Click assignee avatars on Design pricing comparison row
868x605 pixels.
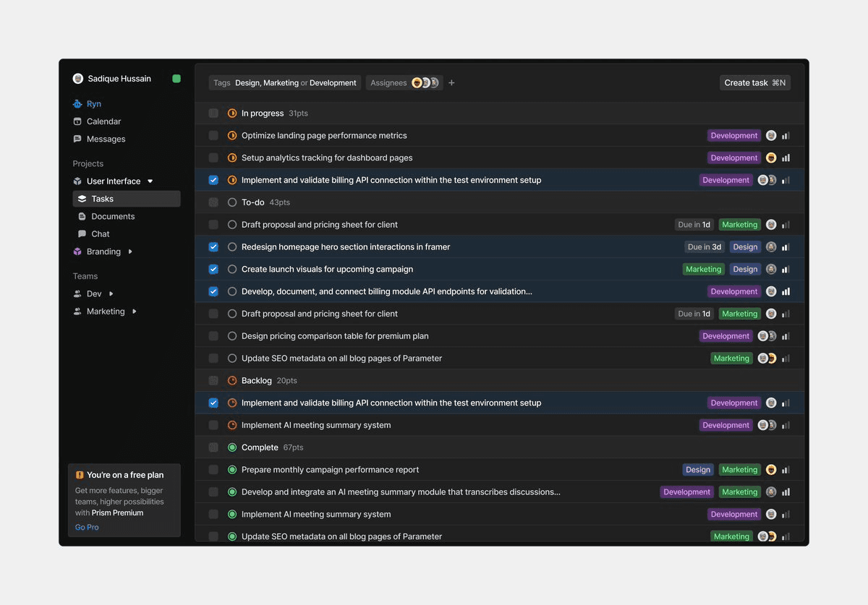(767, 336)
